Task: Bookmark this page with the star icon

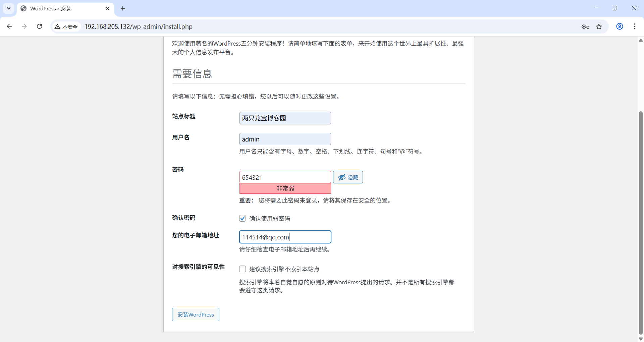Action: pos(599,26)
